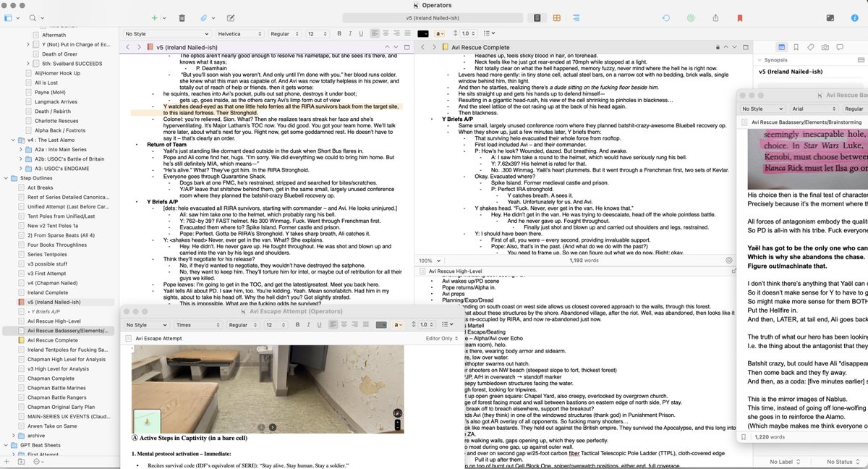Select the Comments speech-bubble icon in Inspector

click(x=840, y=47)
